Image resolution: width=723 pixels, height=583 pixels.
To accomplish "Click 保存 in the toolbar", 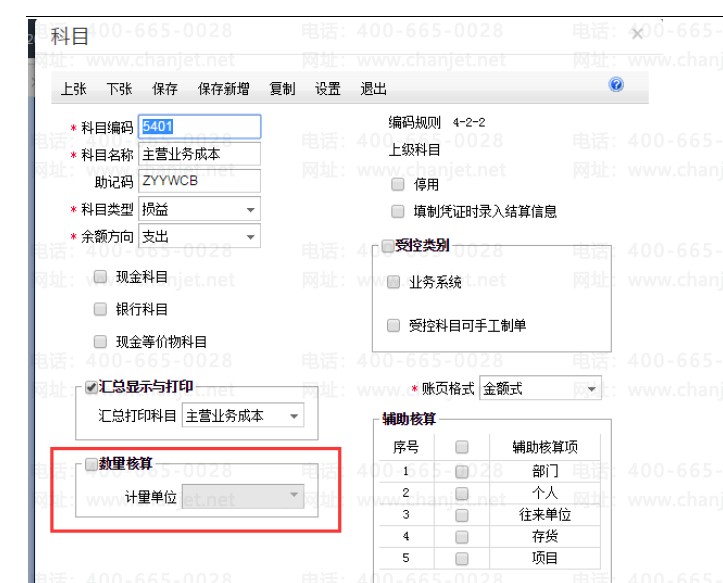I will coord(165,89).
